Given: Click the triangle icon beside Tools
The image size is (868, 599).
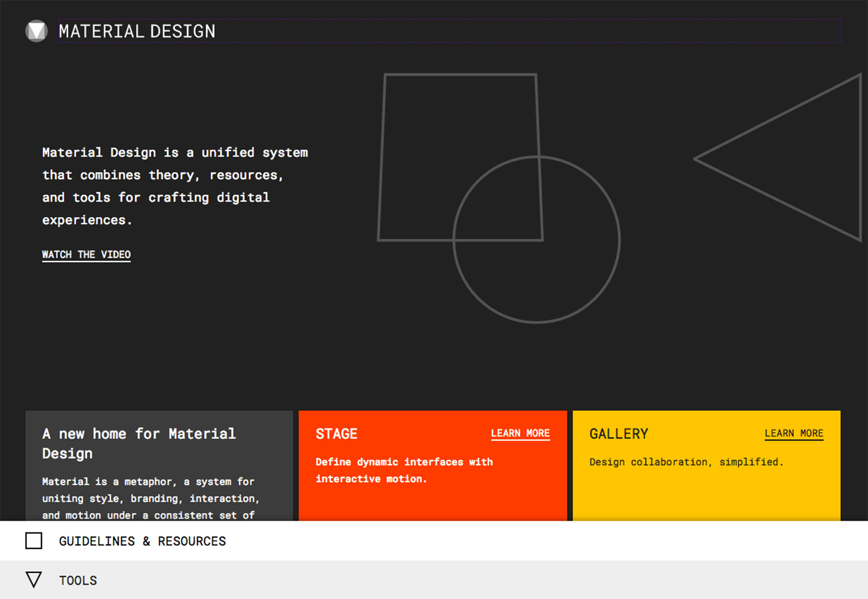Looking at the screenshot, I should click(x=34, y=579).
